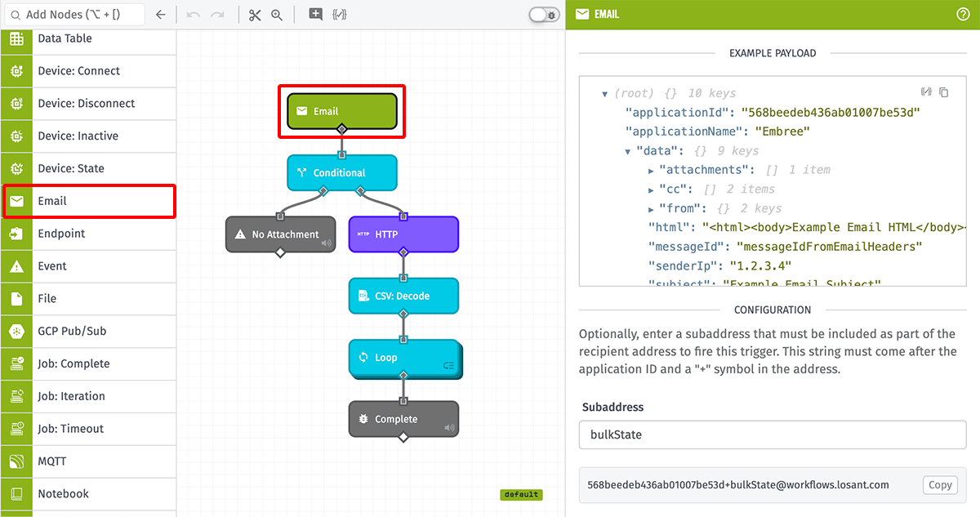Expand the "attachments" array
This screenshot has height=517, width=980.
click(x=651, y=170)
